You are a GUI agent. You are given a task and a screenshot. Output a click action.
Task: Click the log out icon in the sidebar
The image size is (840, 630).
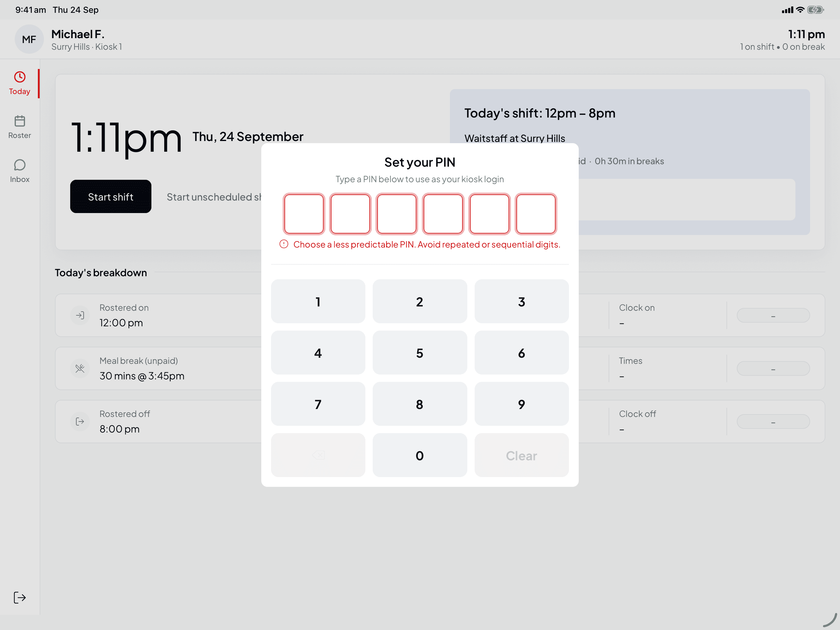[x=20, y=597]
